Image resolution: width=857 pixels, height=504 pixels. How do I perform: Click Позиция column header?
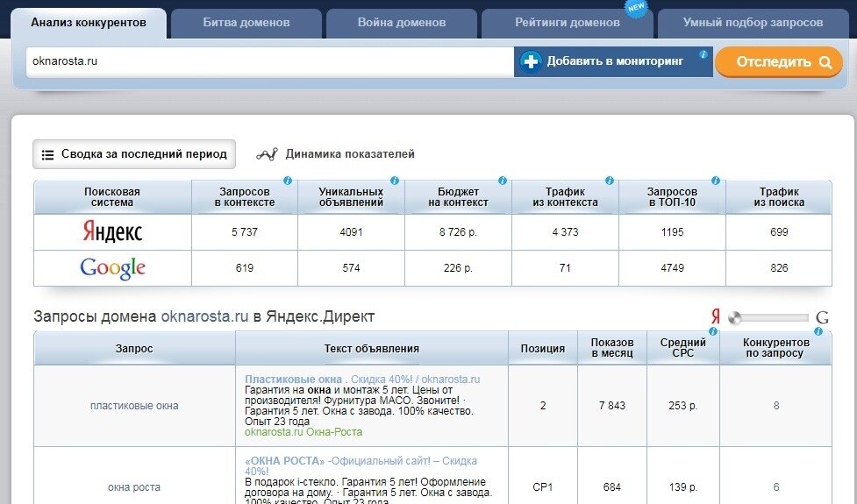543,348
